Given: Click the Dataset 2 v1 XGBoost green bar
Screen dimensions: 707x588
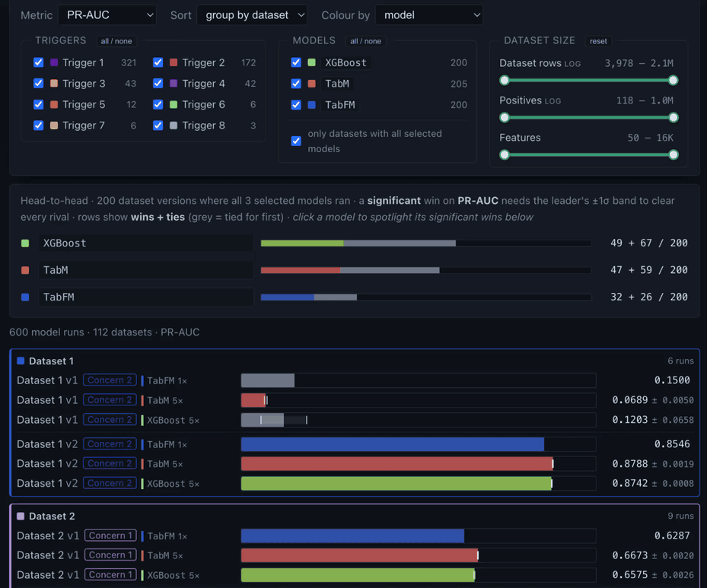Looking at the screenshot, I should click(358, 575).
